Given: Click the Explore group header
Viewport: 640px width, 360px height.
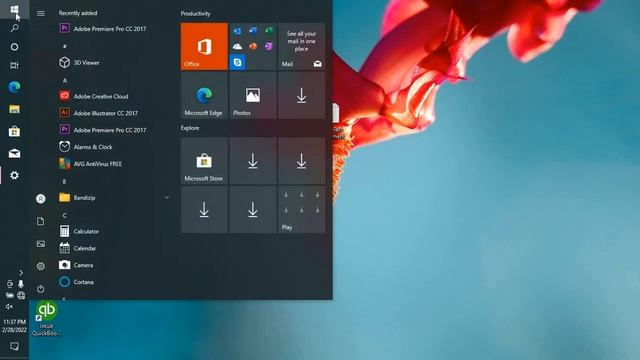Looking at the screenshot, I should point(190,128).
